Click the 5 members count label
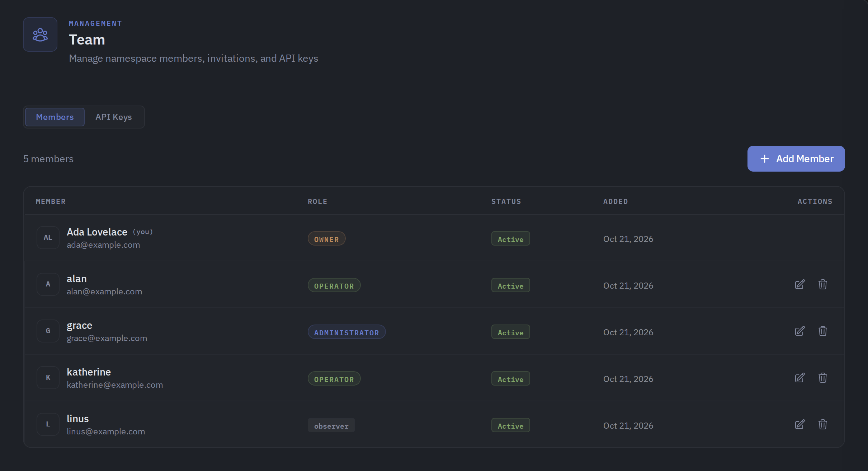Image resolution: width=868 pixels, height=471 pixels. tap(48, 159)
